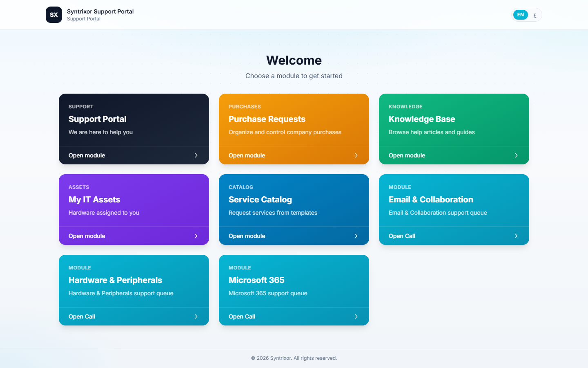Viewport: 588px width, 368px height.
Task: Click the Support Portal card chevron arrow
Action: (x=196, y=155)
